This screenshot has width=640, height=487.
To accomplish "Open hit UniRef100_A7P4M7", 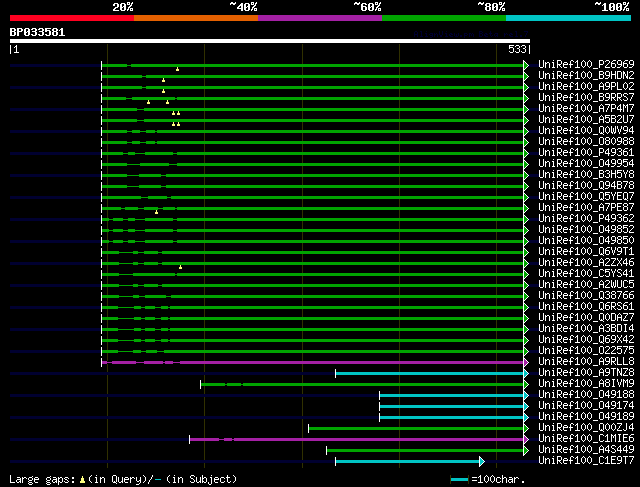I will point(586,108).
